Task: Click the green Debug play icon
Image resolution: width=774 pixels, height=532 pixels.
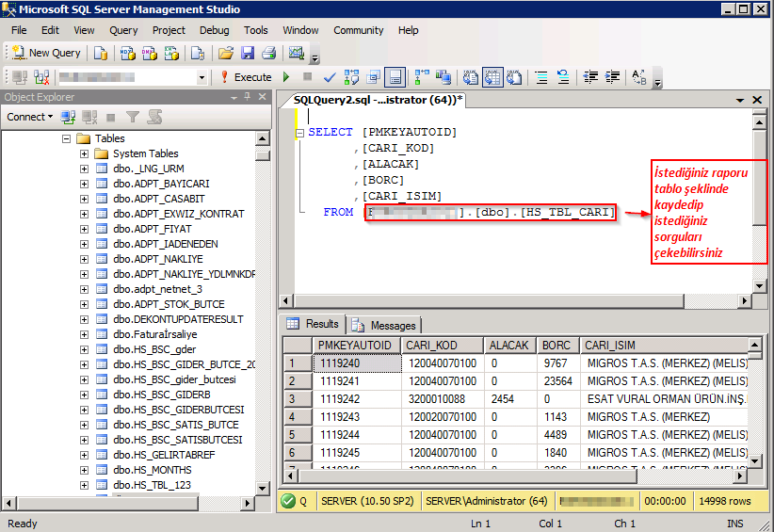Action: [286, 77]
